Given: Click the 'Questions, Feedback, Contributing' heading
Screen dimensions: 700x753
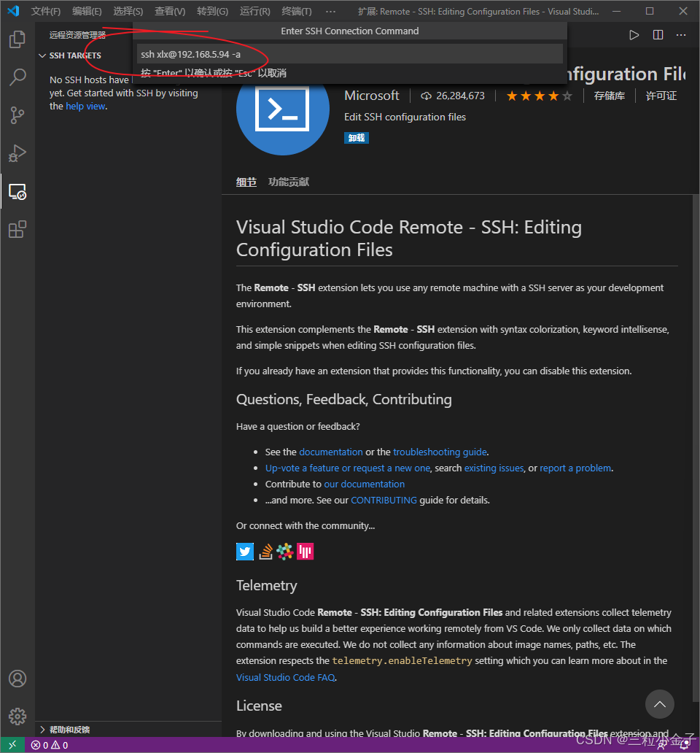Looking at the screenshot, I should click(344, 399).
